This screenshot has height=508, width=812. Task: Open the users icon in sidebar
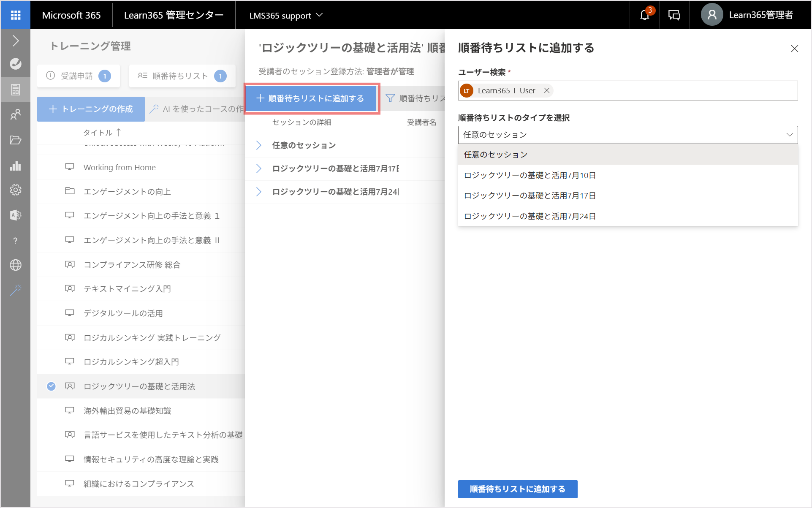pyautogui.click(x=16, y=114)
